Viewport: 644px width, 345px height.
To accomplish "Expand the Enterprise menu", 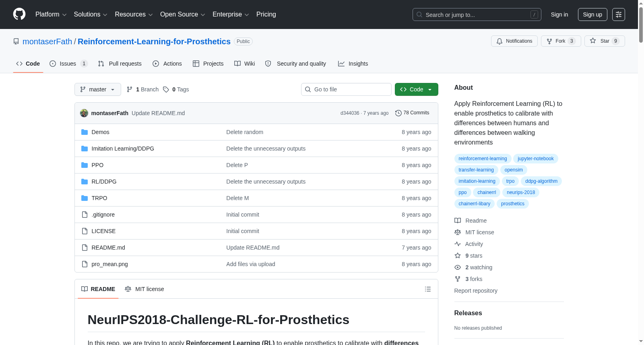I will (x=231, y=14).
